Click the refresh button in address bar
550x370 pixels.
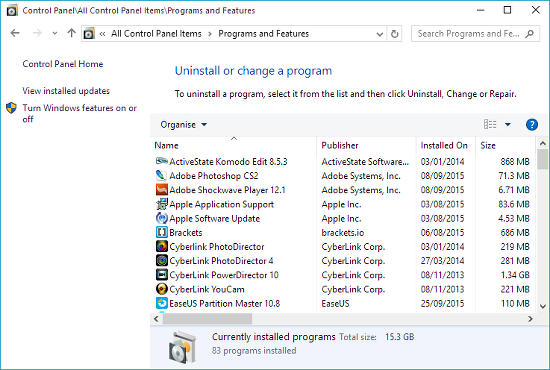[x=395, y=34]
